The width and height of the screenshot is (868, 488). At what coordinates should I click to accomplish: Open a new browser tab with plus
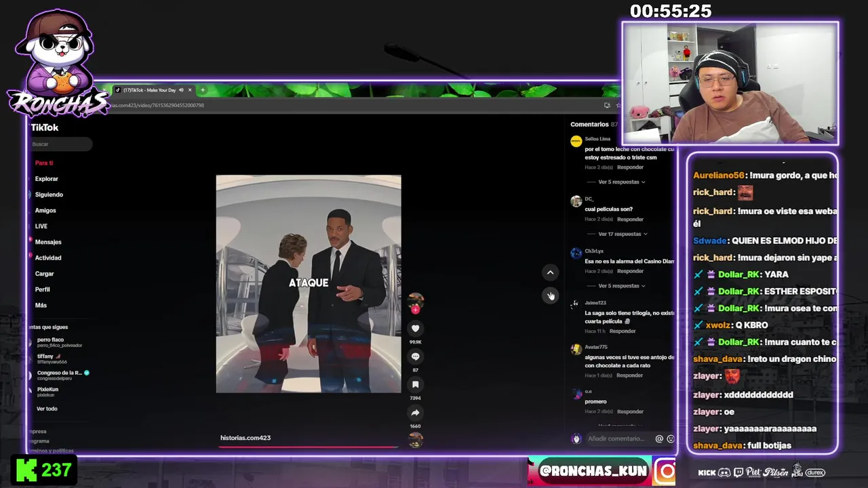click(x=202, y=90)
